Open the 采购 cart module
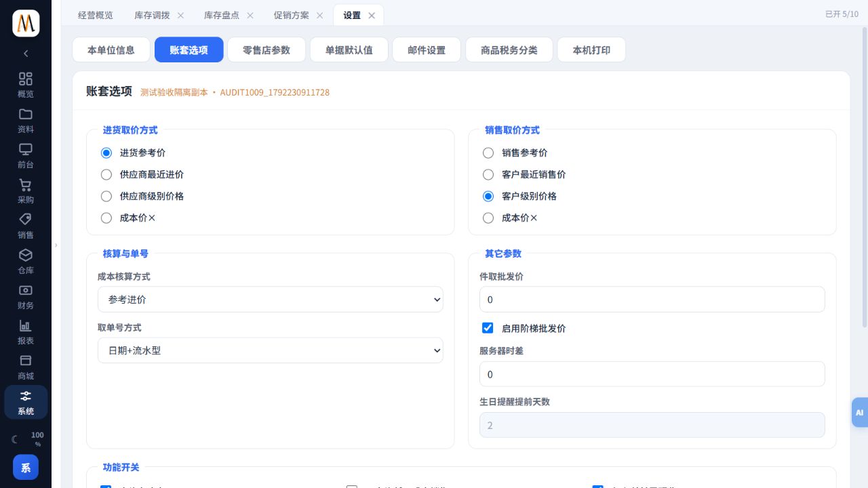The height and width of the screenshot is (488, 868). pyautogui.click(x=26, y=191)
